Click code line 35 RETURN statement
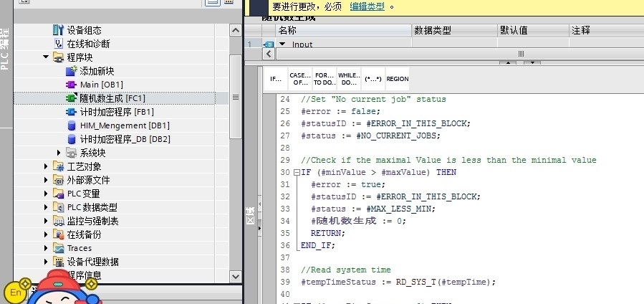This screenshot has width=644, height=304. [328, 233]
